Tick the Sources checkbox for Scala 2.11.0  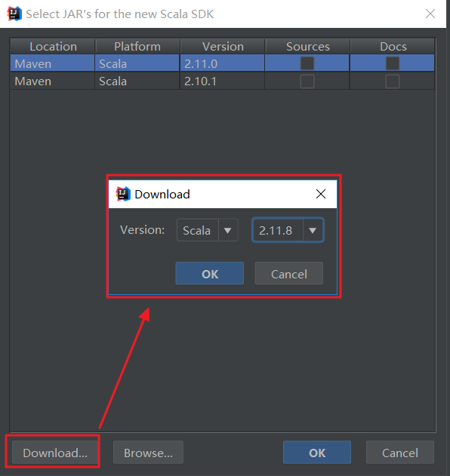tap(307, 63)
